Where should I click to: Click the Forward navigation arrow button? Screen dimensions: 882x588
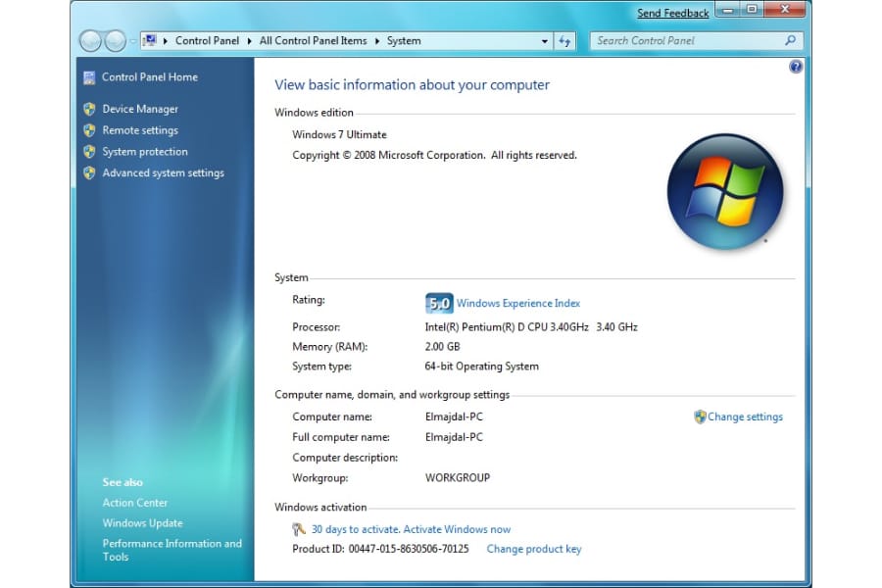[x=115, y=40]
